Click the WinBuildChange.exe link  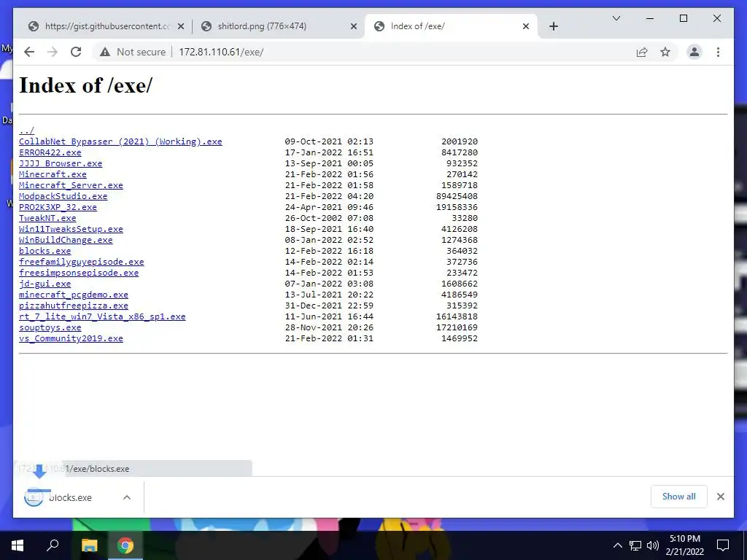[x=66, y=240]
